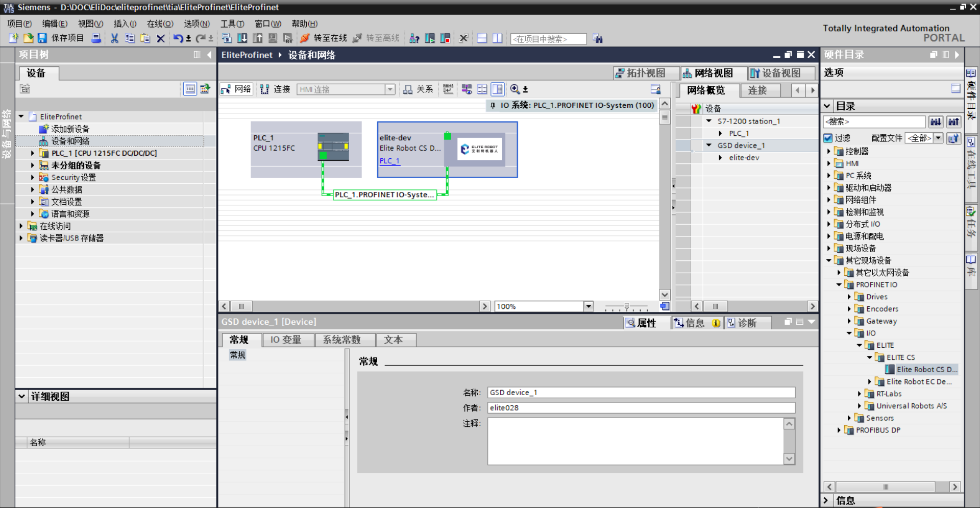Image resolution: width=980 pixels, height=508 pixels.
Task: Click the zoom magnifier in network toolbar
Action: [515, 89]
